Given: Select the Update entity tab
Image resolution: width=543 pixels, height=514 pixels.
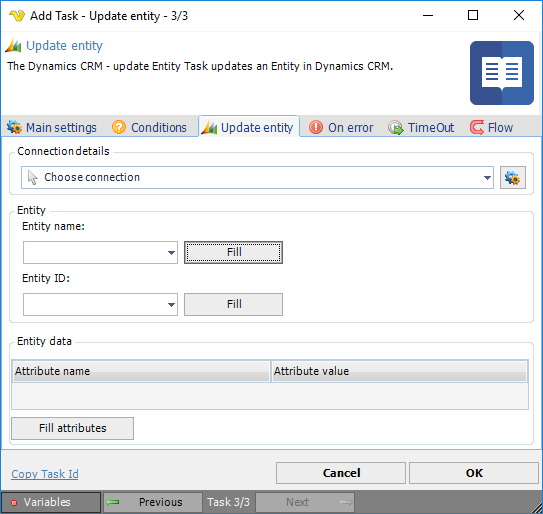Looking at the screenshot, I should point(249,127).
